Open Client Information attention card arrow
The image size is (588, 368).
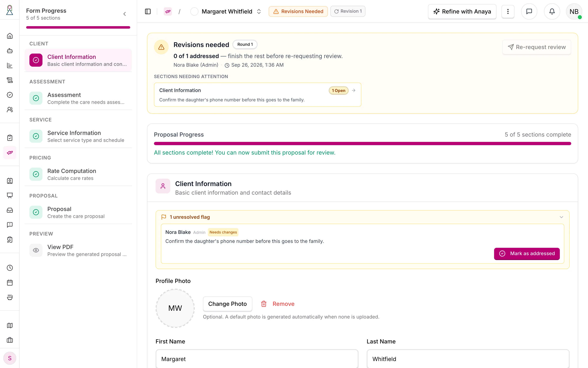click(x=354, y=90)
